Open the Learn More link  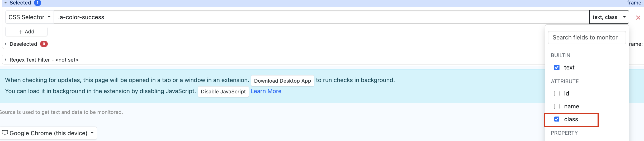coord(266,91)
